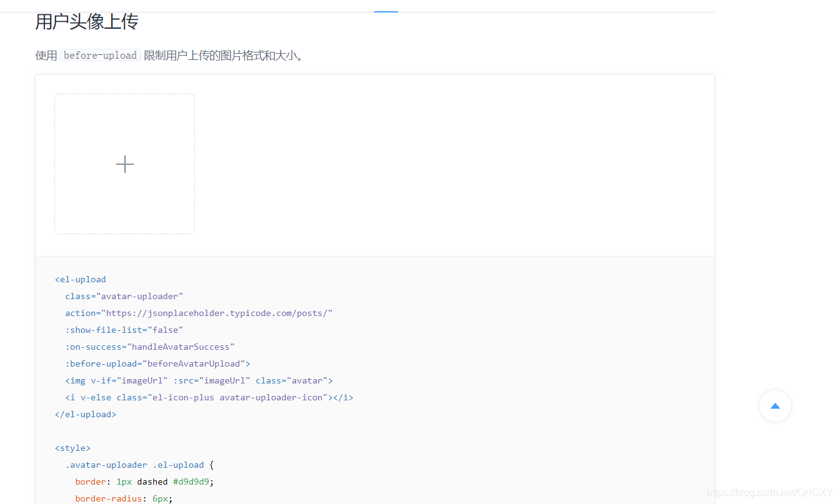Click the :before-upload="beforeAvatarUpload" line
Viewport: 839px width, 504px height.
157,363
